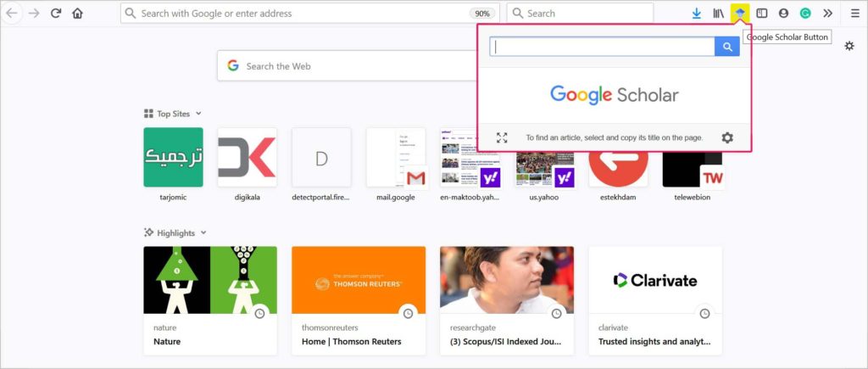Open the home page icon
The width and height of the screenshot is (868, 369).
77,14
